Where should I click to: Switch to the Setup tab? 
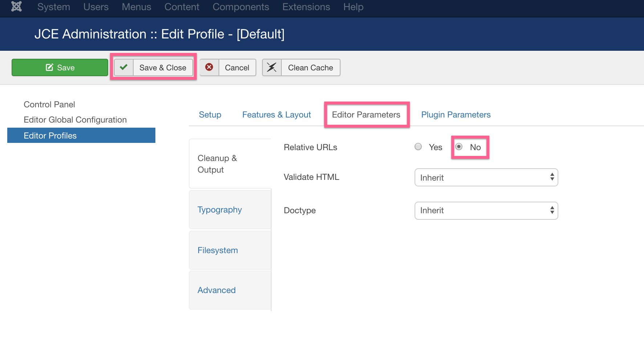point(210,115)
